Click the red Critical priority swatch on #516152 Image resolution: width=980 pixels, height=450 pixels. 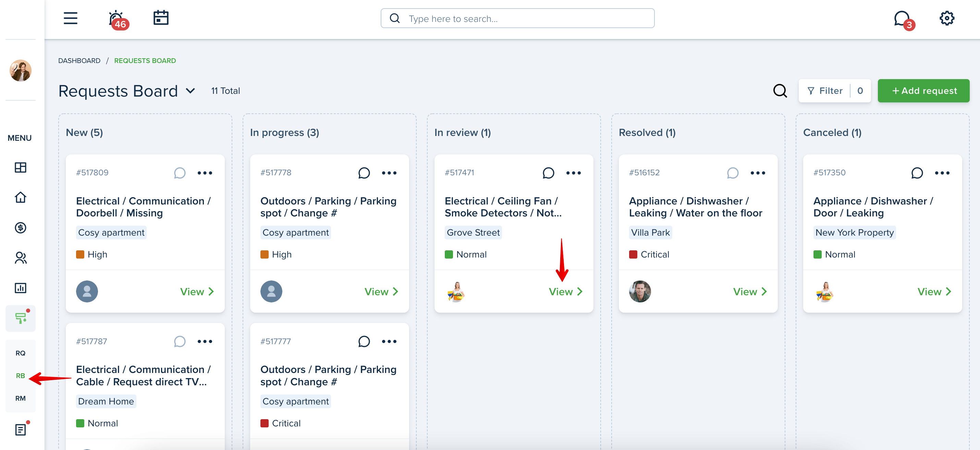(633, 254)
